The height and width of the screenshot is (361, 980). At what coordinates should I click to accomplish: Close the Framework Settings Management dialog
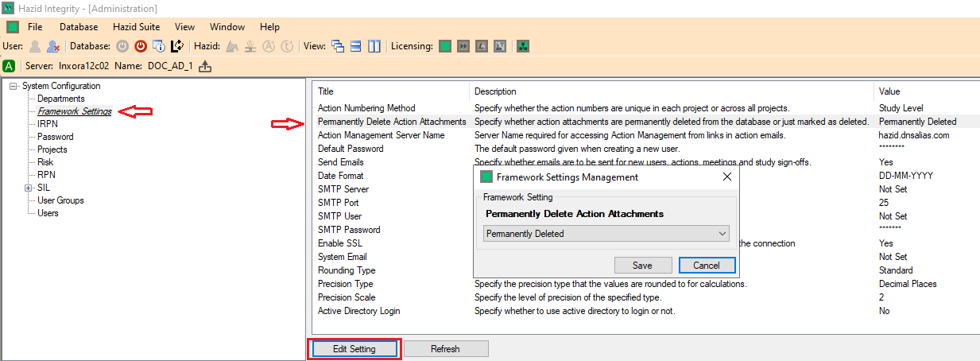pyautogui.click(x=726, y=177)
